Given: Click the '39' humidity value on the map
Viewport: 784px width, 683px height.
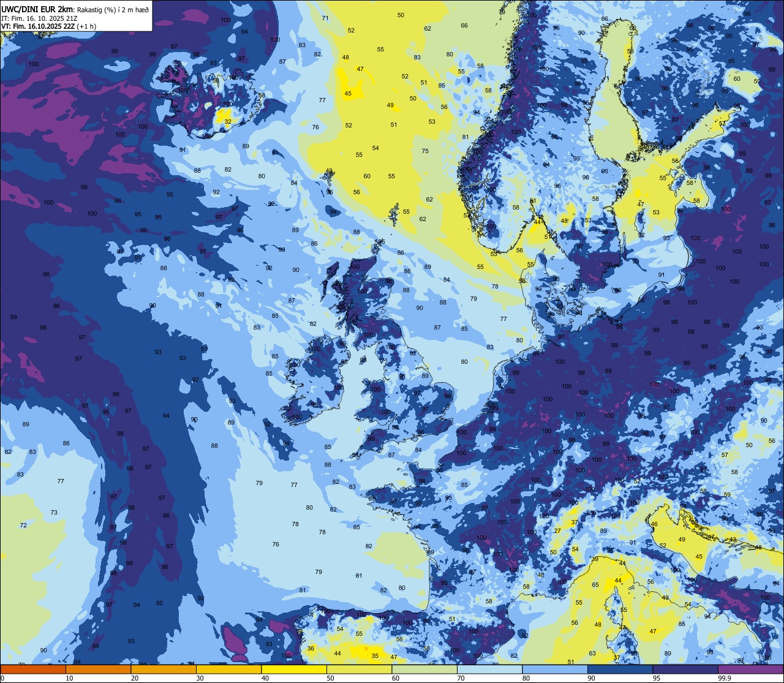Looking at the screenshot, I should tap(595, 559).
